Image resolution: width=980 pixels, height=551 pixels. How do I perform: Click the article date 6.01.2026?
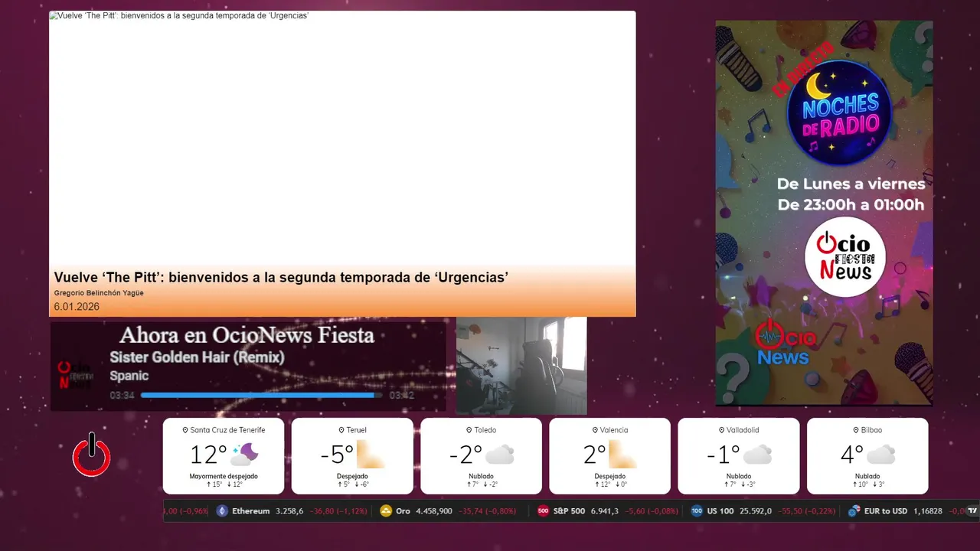point(77,307)
